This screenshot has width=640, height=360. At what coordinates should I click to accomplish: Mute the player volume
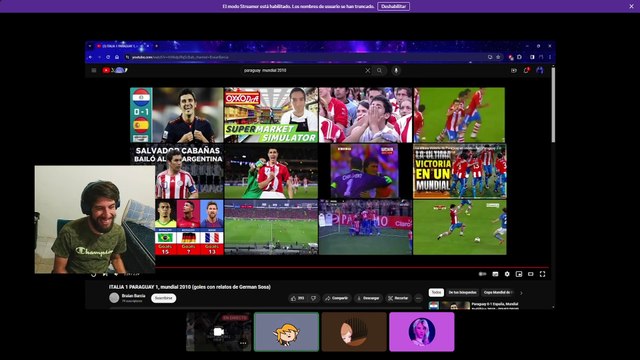coord(116,274)
